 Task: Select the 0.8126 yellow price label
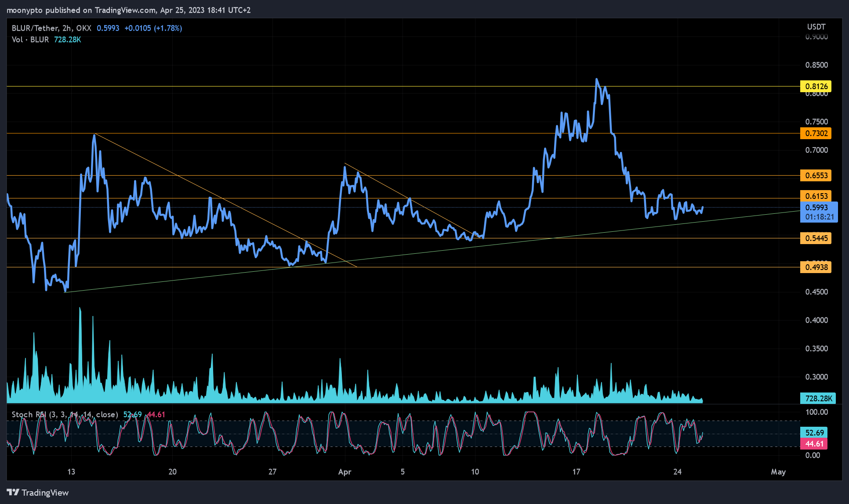coord(816,86)
